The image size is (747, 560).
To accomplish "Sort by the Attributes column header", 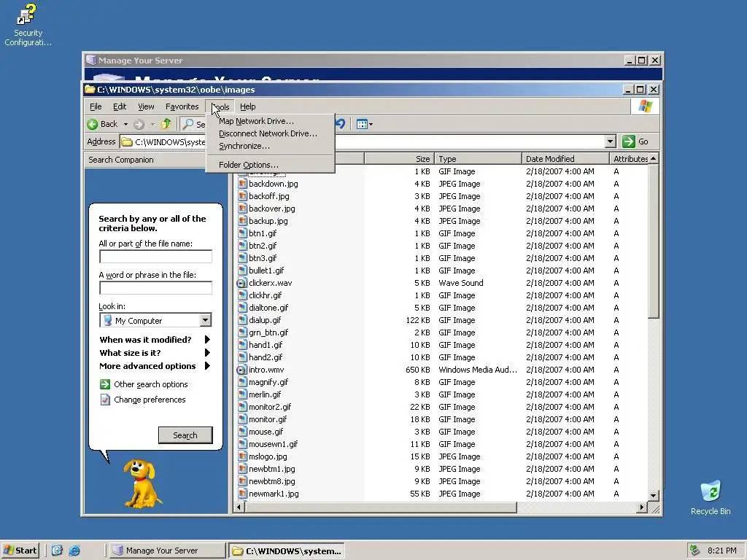I will coord(629,158).
